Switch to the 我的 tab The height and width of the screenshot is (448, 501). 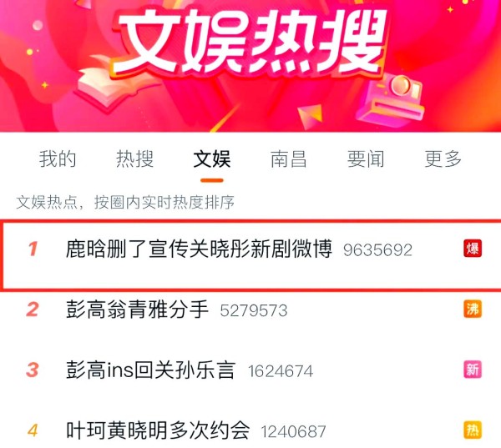pos(58,159)
